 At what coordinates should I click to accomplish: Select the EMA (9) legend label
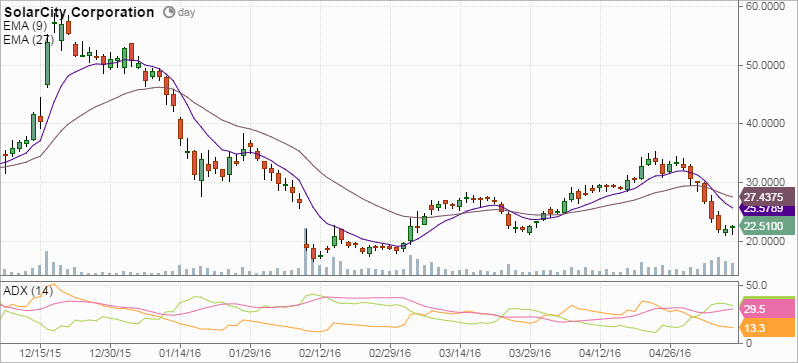tap(24, 25)
